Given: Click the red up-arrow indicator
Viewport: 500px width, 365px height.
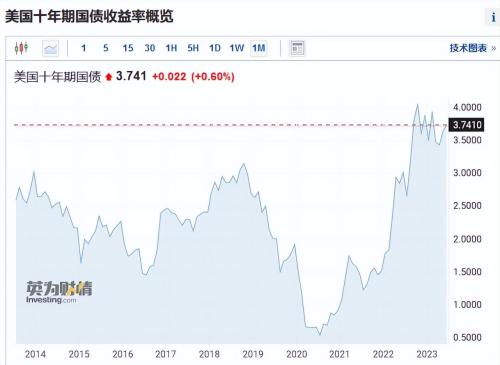Looking at the screenshot, I should pyautogui.click(x=108, y=77).
